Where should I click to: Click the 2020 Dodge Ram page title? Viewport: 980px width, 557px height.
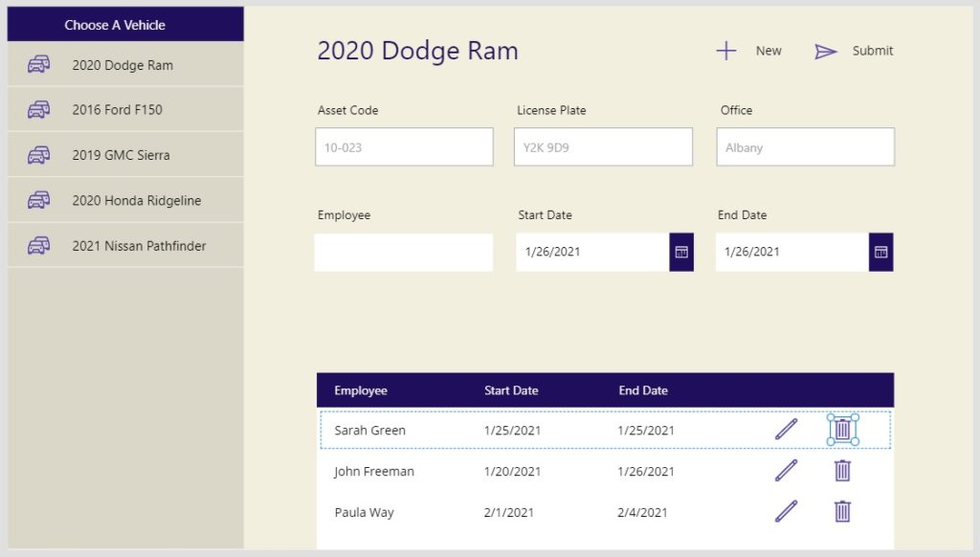pyautogui.click(x=417, y=51)
